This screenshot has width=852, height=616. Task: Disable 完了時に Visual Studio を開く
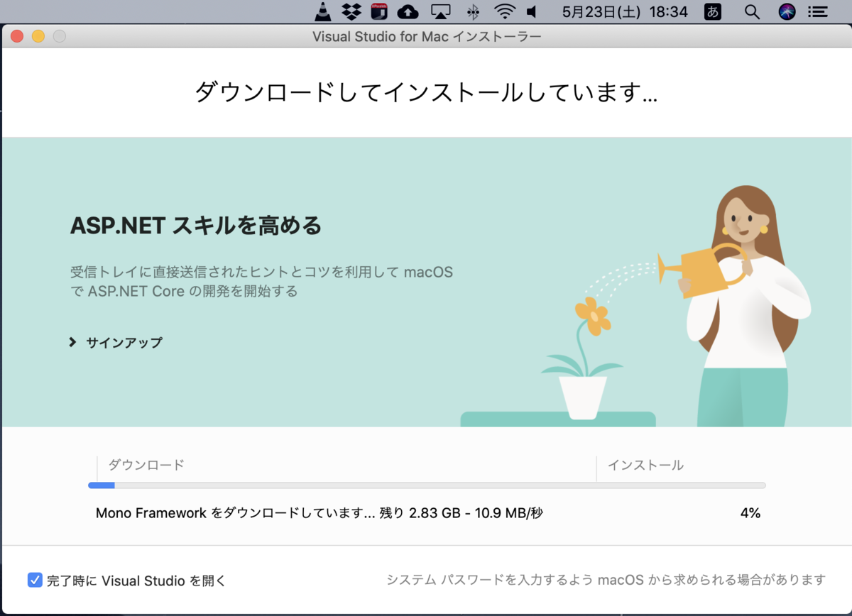click(x=34, y=580)
